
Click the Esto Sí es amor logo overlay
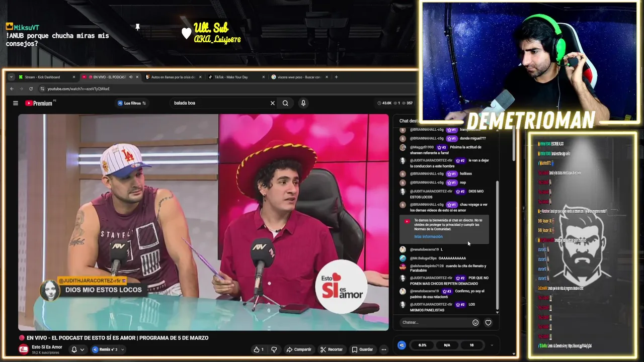pyautogui.click(x=341, y=287)
